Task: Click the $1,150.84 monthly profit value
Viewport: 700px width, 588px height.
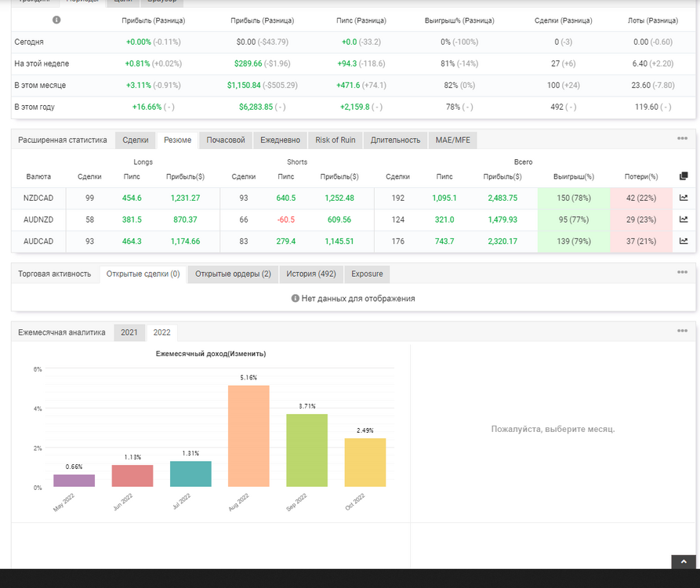Action: point(244,85)
